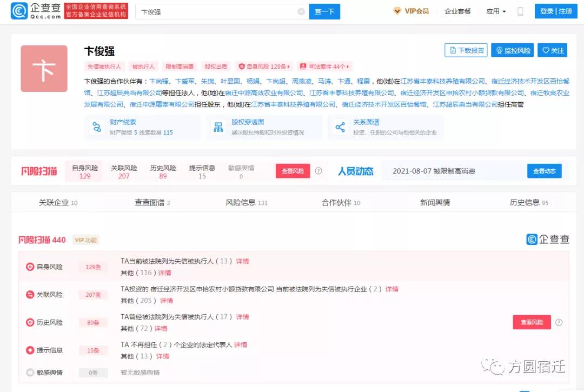Click the 监控风险 button
This screenshot has width=584, height=392.
[513, 50]
